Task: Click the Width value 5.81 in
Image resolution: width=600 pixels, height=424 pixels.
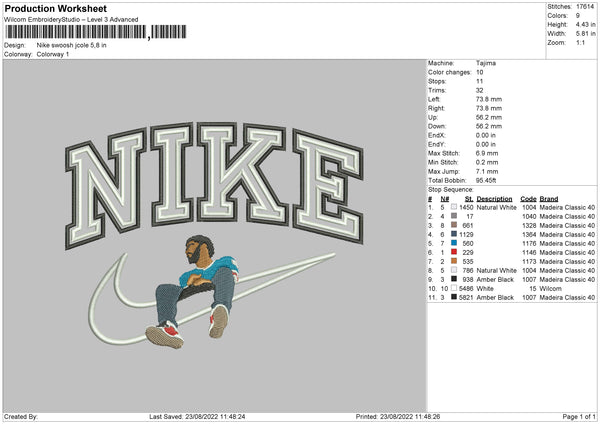Action: (586, 34)
